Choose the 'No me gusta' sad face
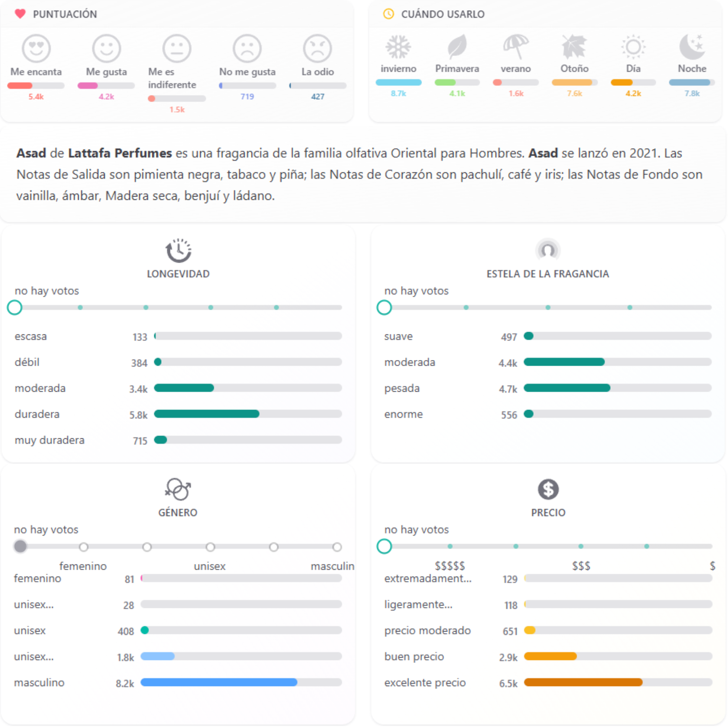This screenshot has height=728, width=728. (x=247, y=48)
